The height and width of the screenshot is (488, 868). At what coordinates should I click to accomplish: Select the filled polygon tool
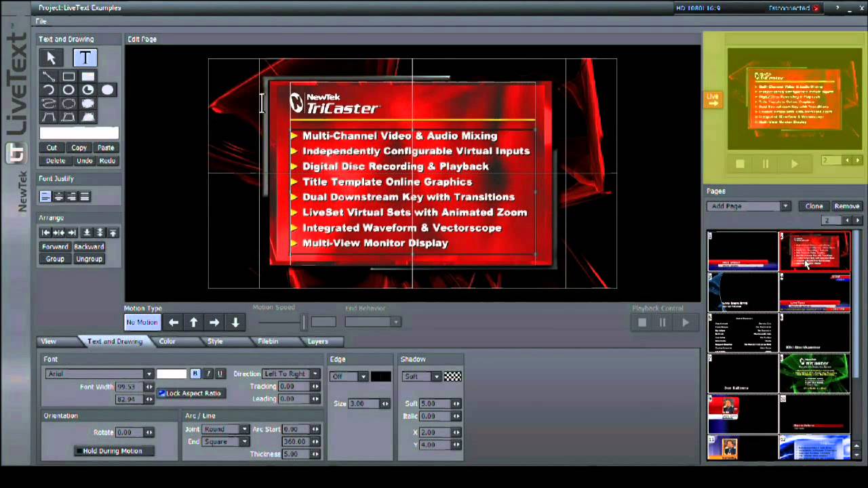point(88,117)
